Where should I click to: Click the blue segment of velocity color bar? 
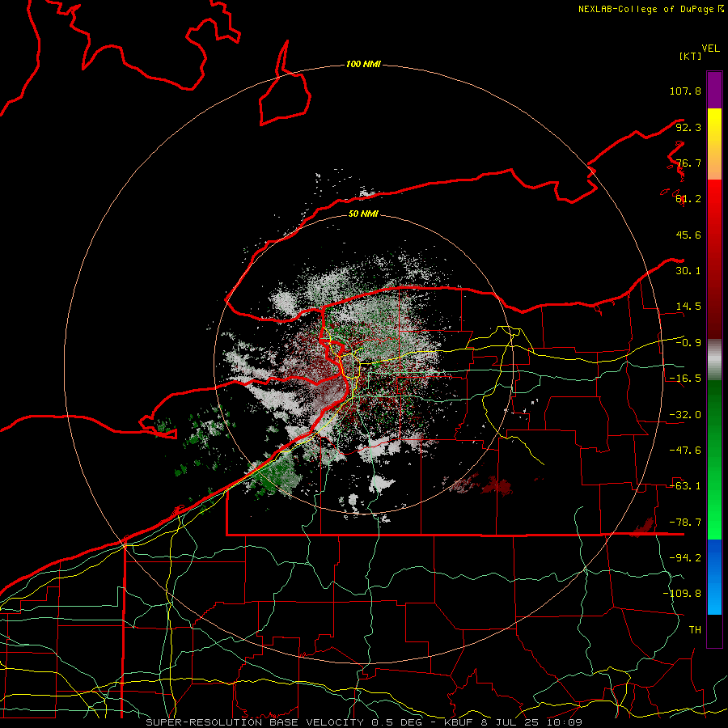click(x=714, y=577)
